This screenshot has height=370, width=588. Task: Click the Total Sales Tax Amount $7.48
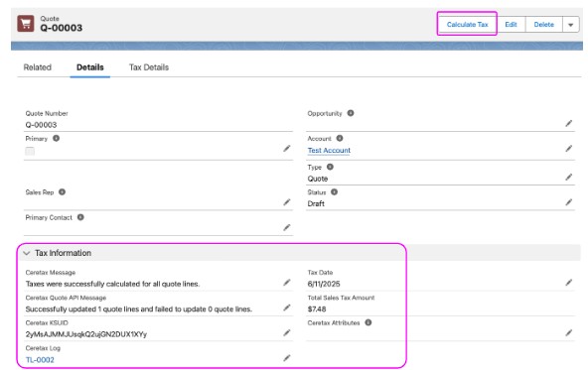point(317,308)
